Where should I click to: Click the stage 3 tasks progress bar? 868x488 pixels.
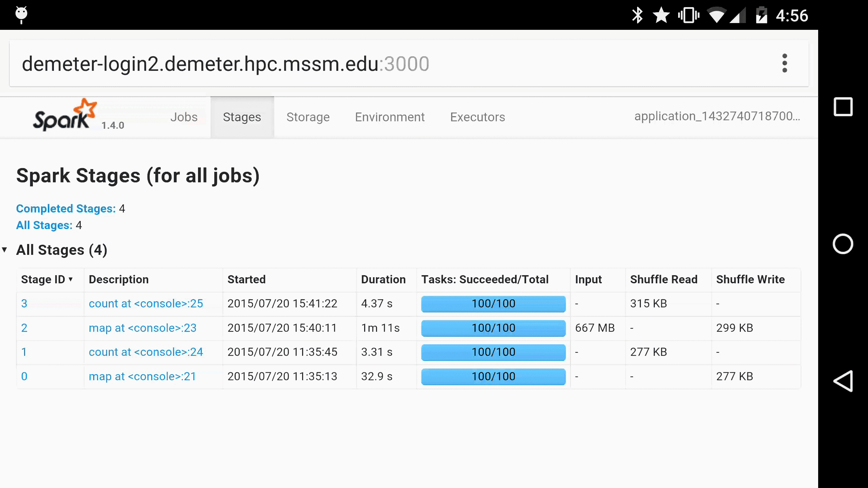point(493,304)
